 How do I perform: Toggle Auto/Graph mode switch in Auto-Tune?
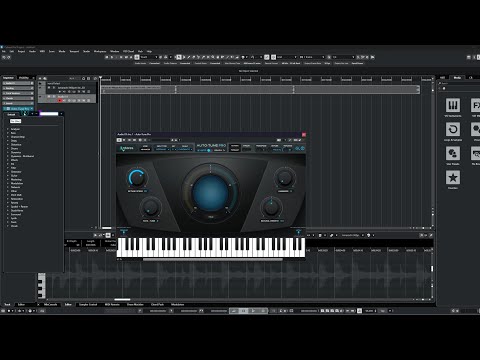point(209,150)
